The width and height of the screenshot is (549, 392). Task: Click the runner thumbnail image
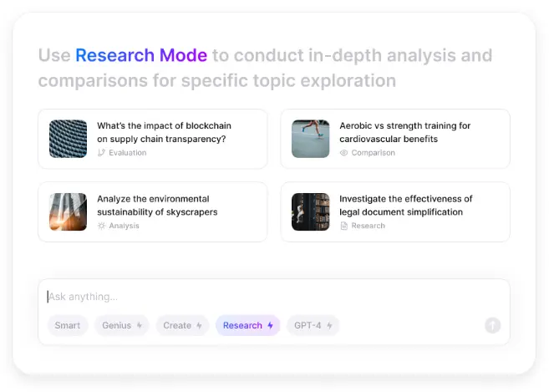tap(310, 139)
